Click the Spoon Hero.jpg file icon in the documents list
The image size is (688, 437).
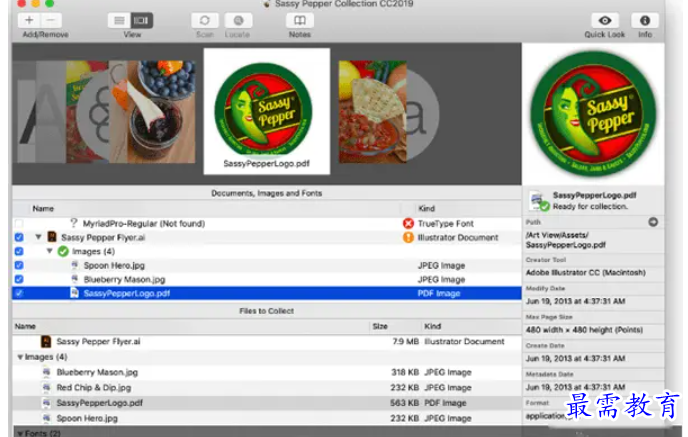75,265
